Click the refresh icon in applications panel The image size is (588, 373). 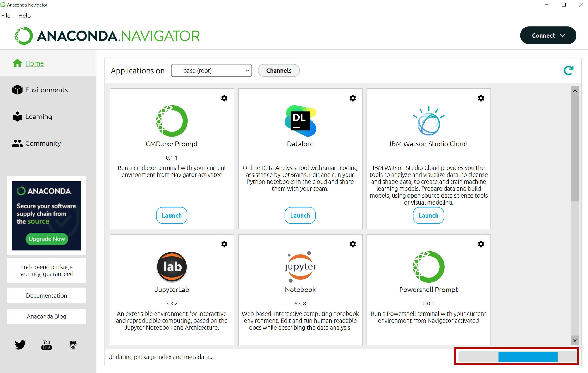pyautogui.click(x=568, y=71)
